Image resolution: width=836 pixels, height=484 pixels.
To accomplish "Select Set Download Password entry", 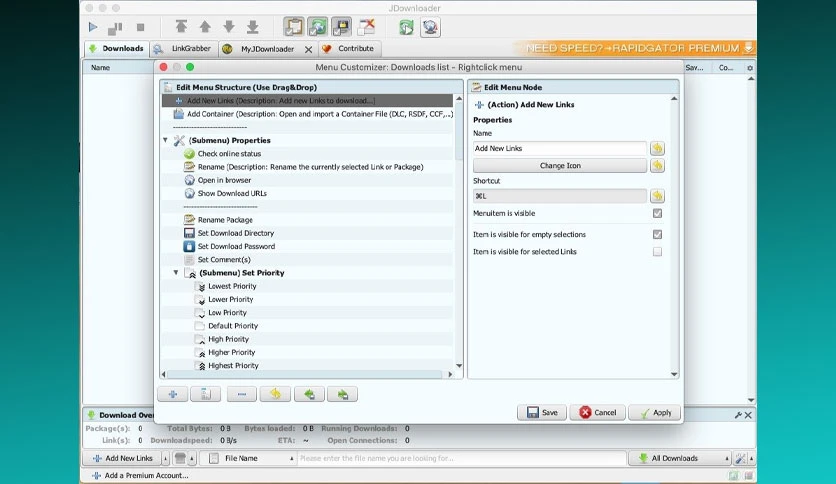I will (236, 246).
